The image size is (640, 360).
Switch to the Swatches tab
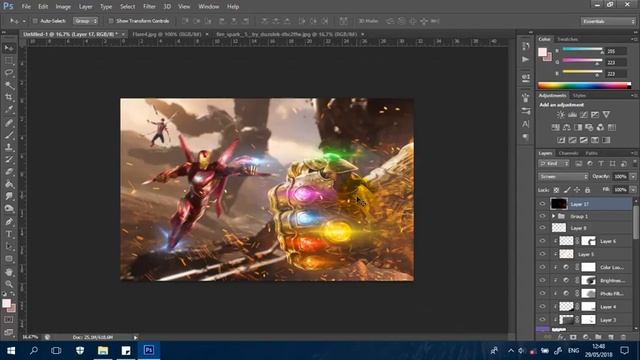pos(568,39)
